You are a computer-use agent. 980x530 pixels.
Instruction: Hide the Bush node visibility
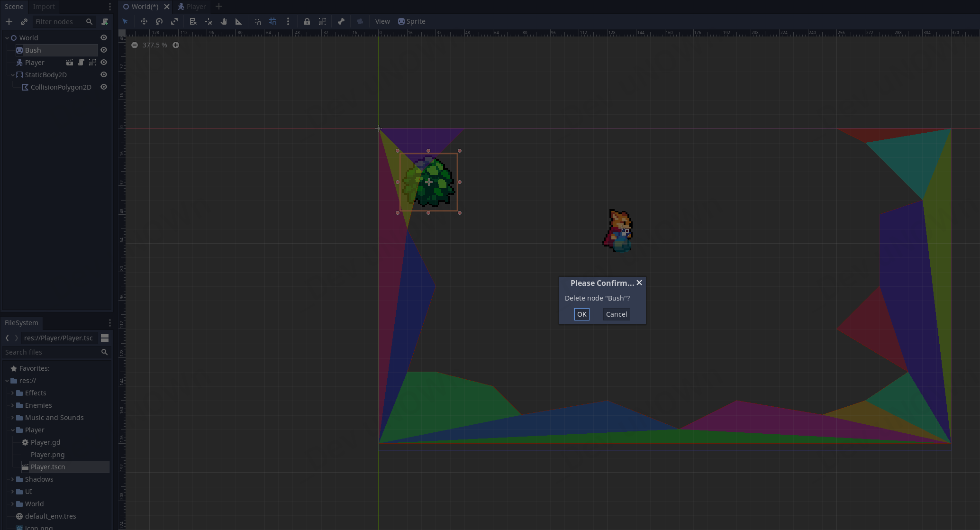(x=104, y=50)
